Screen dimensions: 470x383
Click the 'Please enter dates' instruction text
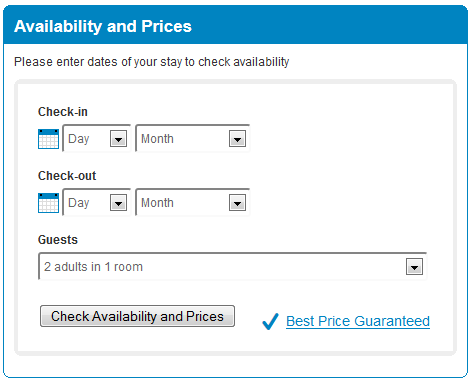(152, 62)
